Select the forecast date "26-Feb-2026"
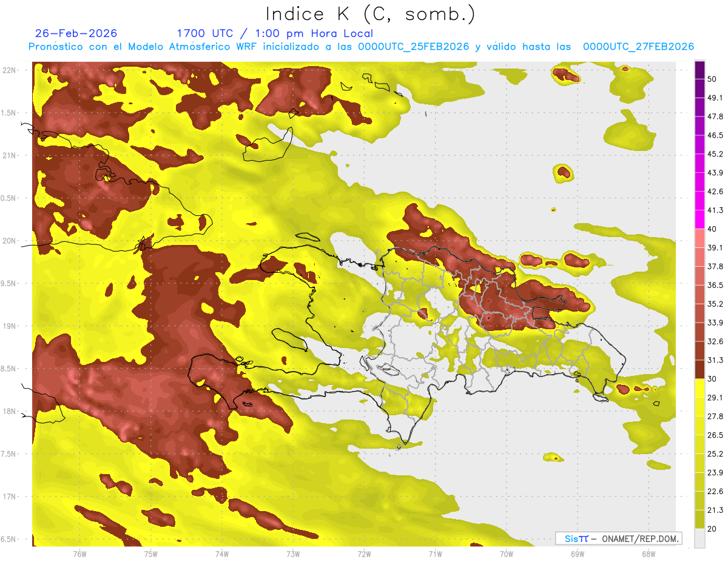The width and height of the screenshot is (728, 562). point(76,33)
